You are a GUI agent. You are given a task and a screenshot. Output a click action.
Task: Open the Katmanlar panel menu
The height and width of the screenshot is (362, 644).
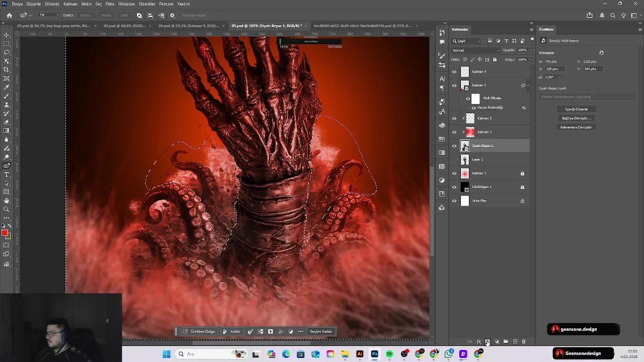(x=531, y=30)
